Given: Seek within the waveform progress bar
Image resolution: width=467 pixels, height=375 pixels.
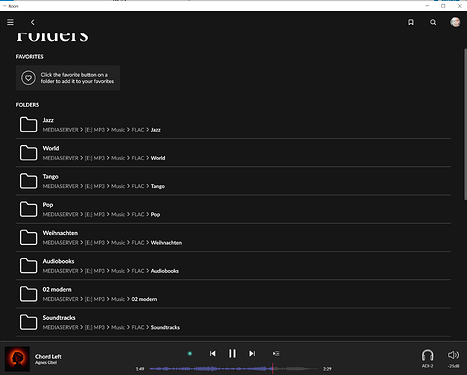Looking at the screenshot, I should 233,369.
